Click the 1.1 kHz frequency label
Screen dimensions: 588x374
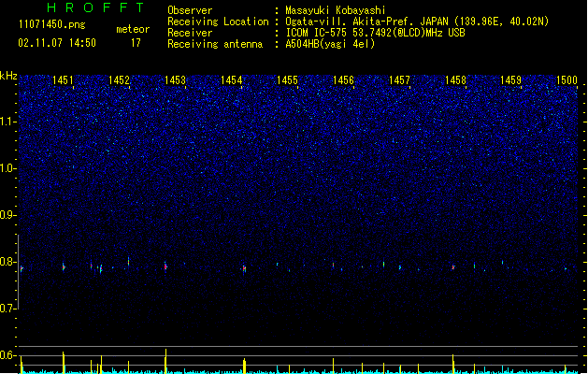point(8,122)
